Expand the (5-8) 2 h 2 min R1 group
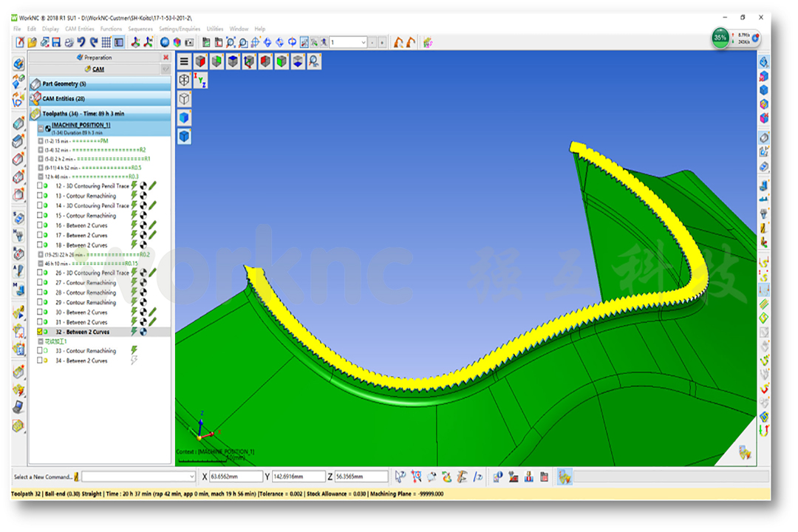Image resolution: width=798 pixels, height=532 pixels. pyautogui.click(x=41, y=159)
